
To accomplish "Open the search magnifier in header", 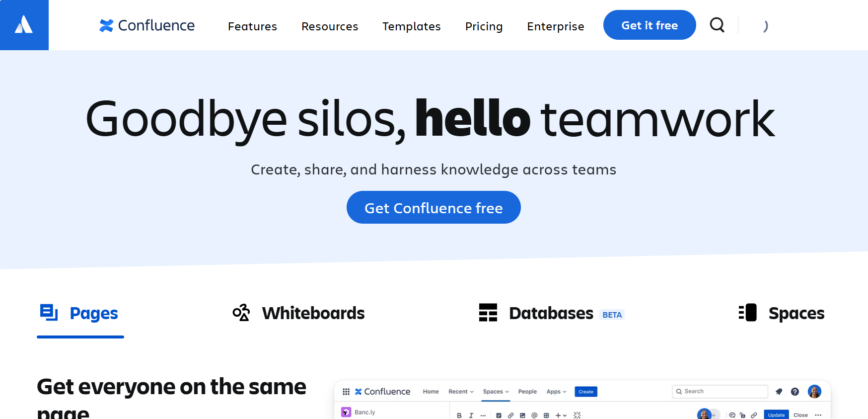I will pyautogui.click(x=717, y=25).
